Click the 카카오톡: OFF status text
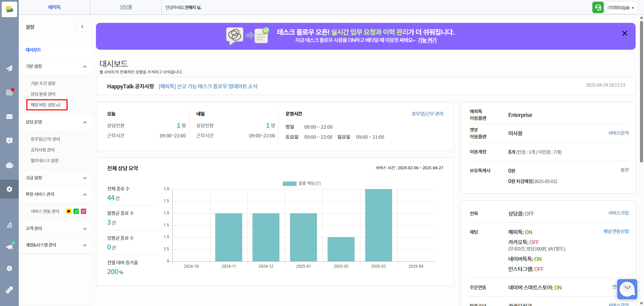Screen dimensions: 644x306 coord(524,242)
